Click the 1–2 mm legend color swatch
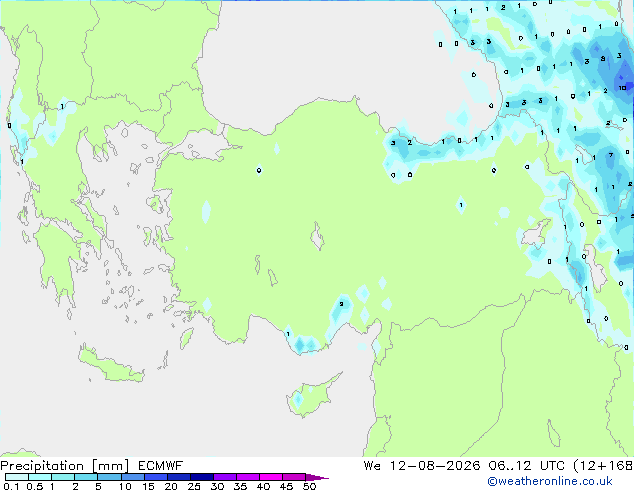This screenshot has width=634, height=490. (x=63, y=477)
